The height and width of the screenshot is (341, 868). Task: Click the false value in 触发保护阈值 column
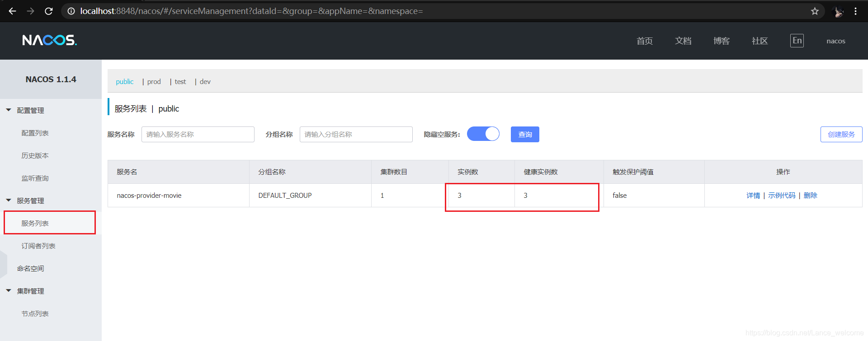(x=620, y=195)
